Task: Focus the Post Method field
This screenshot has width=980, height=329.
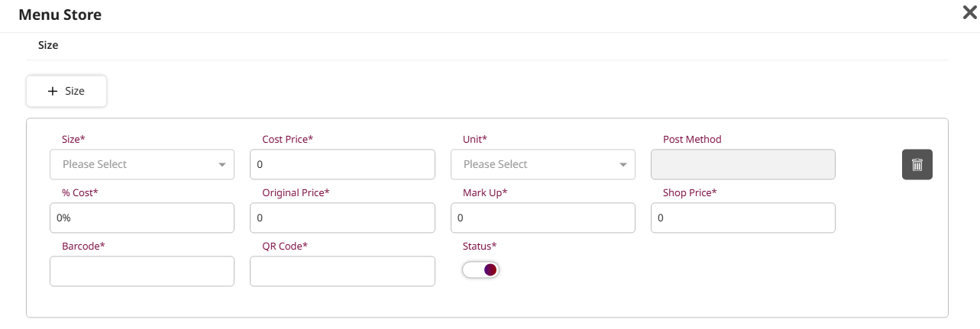Action: [742, 164]
